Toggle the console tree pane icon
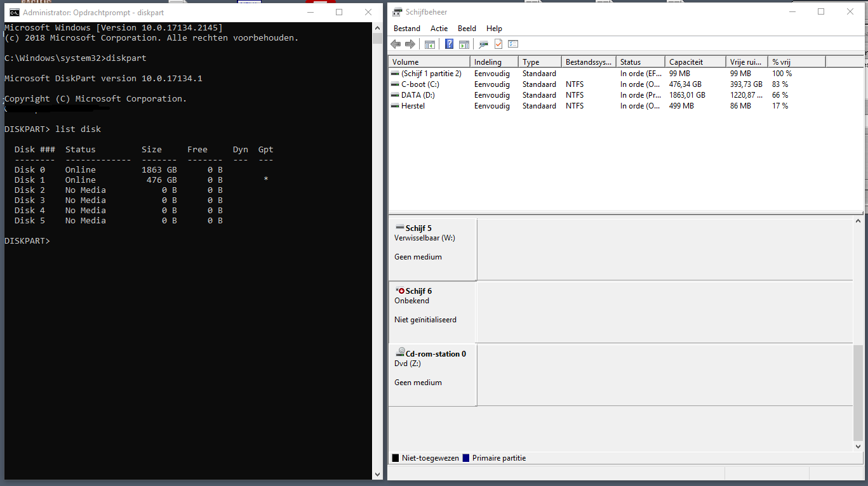868x486 pixels. (x=430, y=44)
